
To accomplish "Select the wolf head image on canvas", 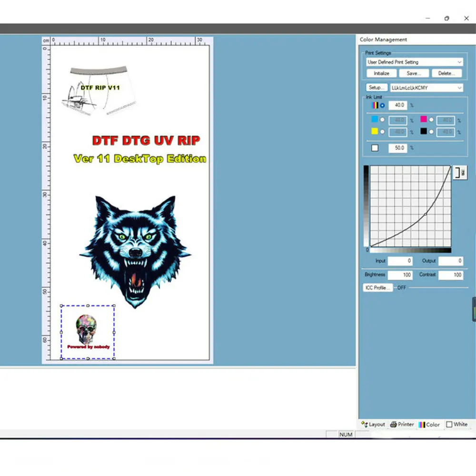I will click(135, 252).
